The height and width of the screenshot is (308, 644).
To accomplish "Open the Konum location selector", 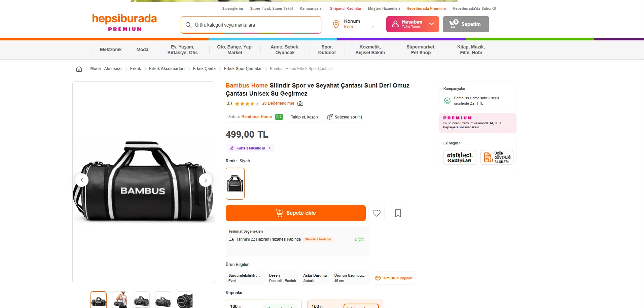I will point(353,24).
